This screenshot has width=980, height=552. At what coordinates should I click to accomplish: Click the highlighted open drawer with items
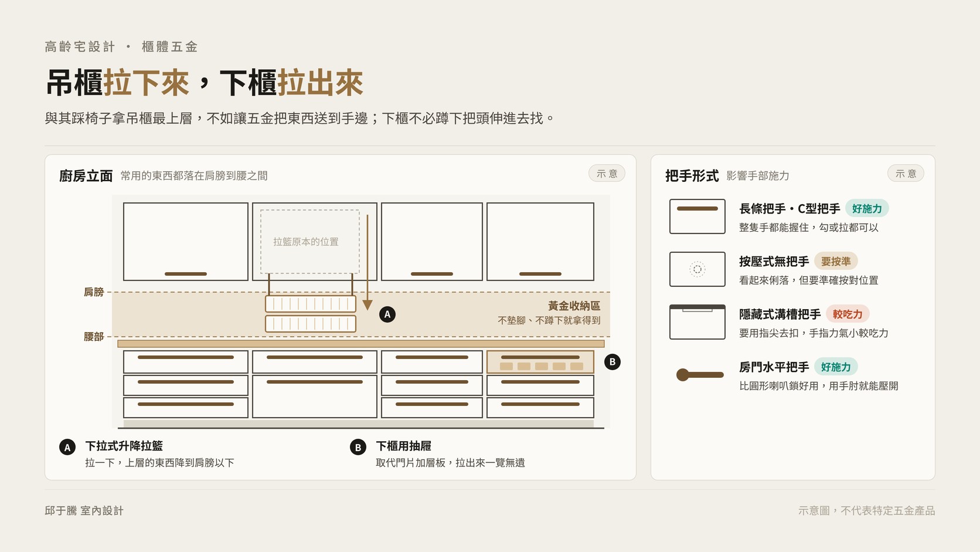[x=540, y=362]
